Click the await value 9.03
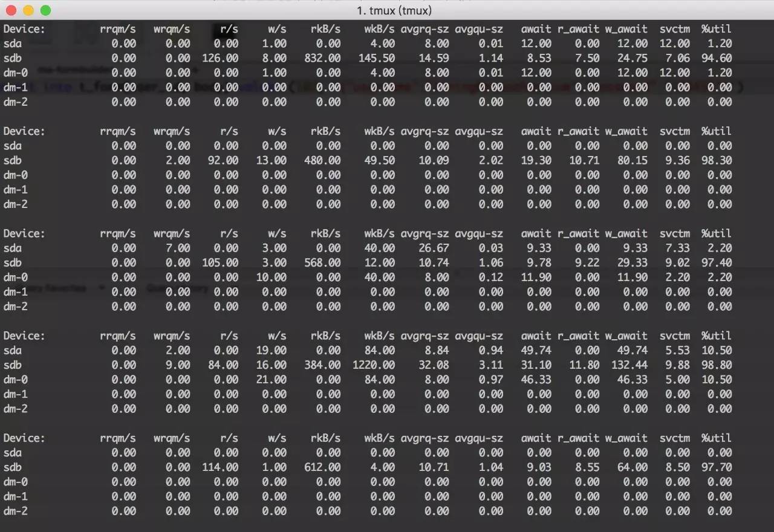774x532 pixels. click(x=539, y=467)
